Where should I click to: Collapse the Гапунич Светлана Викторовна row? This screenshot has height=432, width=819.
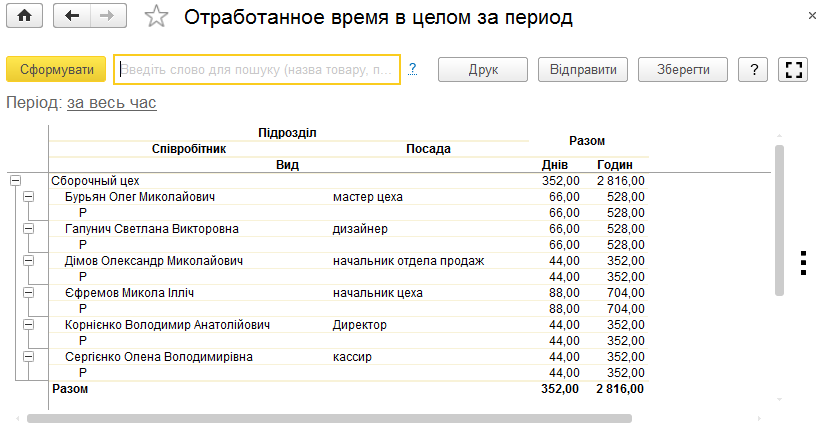(29, 229)
